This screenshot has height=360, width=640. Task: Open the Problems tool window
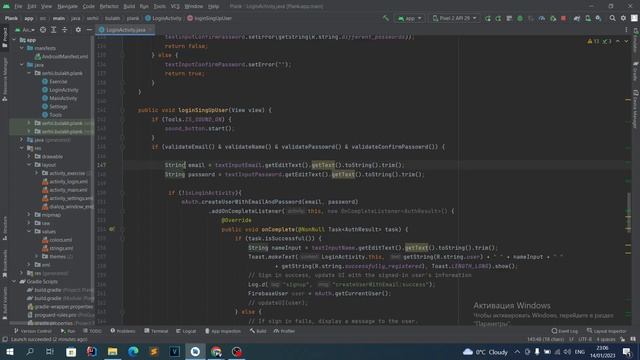[123, 331]
